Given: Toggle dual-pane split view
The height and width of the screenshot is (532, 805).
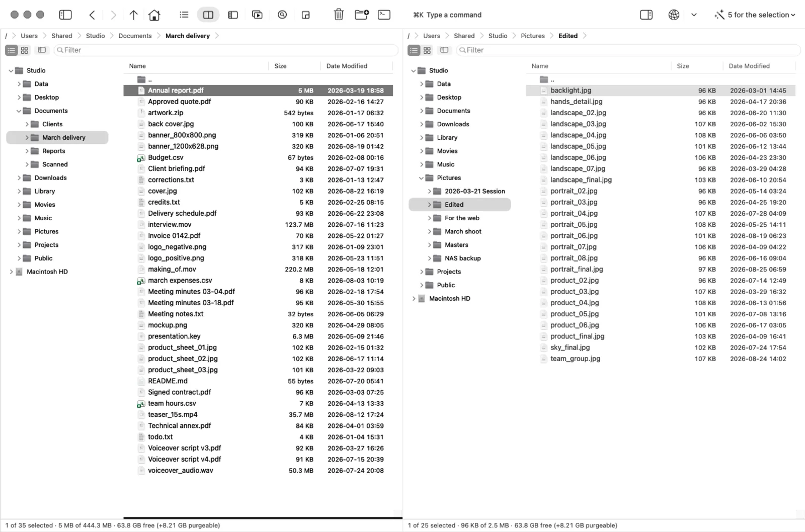Looking at the screenshot, I should pos(208,15).
